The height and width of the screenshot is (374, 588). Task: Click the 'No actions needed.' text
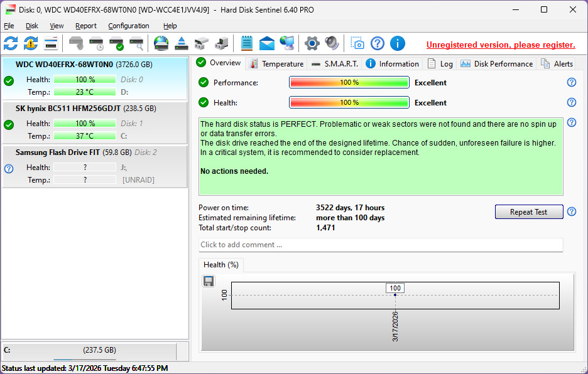(234, 171)
